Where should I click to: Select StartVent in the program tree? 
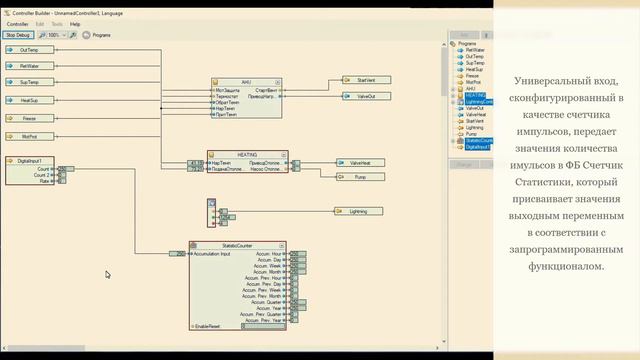(475, 121)
